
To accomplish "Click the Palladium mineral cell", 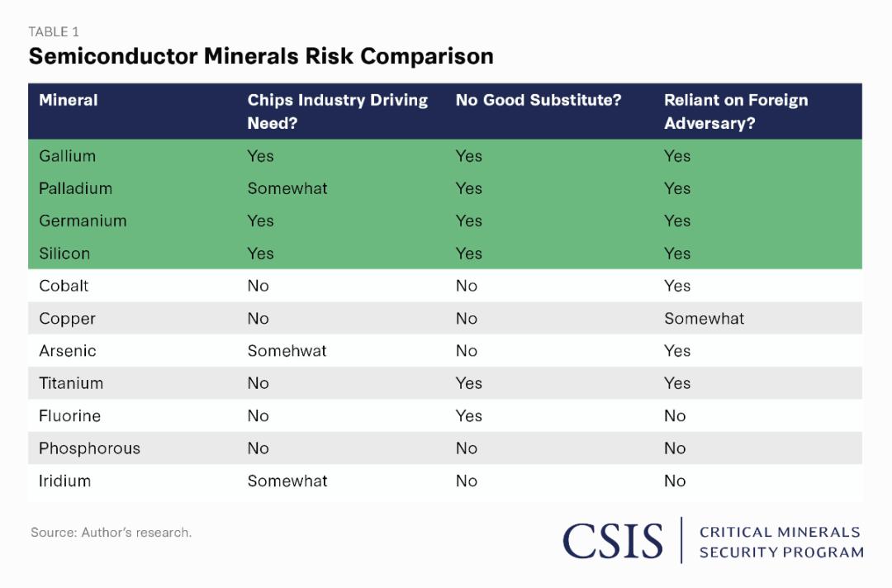I will coord(75,188).
